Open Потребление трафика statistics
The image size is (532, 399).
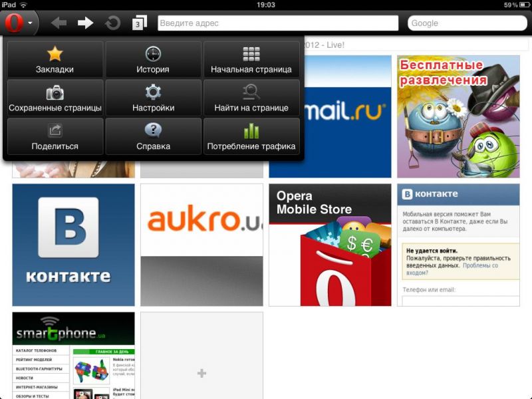pyautogui.click(x=251, y=136)
